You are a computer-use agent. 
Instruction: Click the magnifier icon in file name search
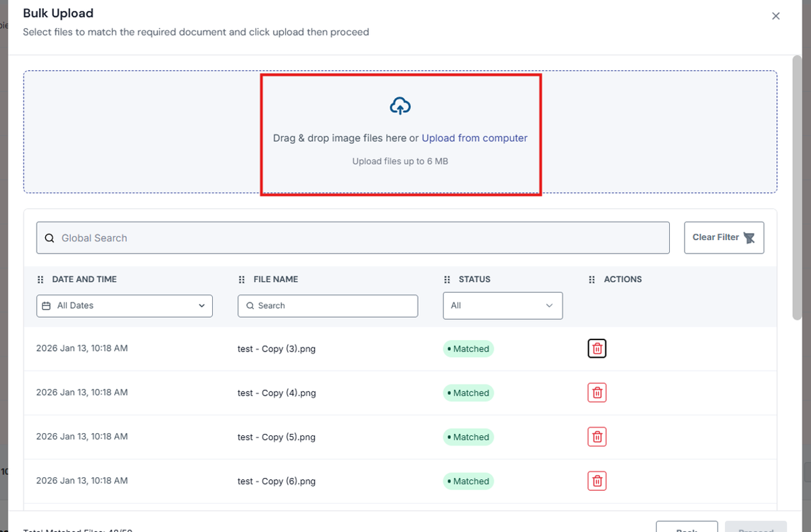coord(250,306)
